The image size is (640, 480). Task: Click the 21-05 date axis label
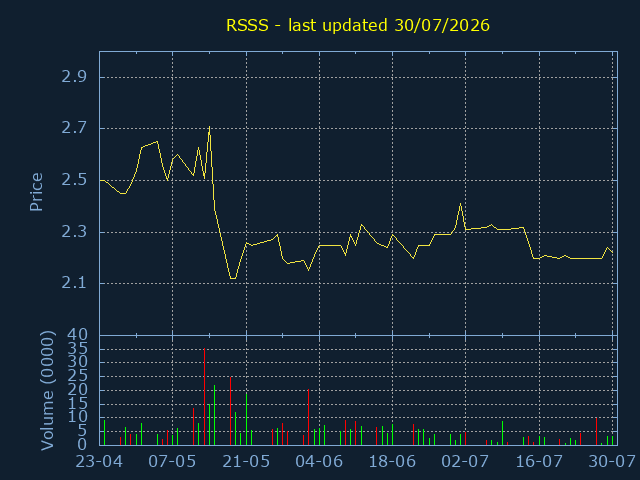click(246, 462)
